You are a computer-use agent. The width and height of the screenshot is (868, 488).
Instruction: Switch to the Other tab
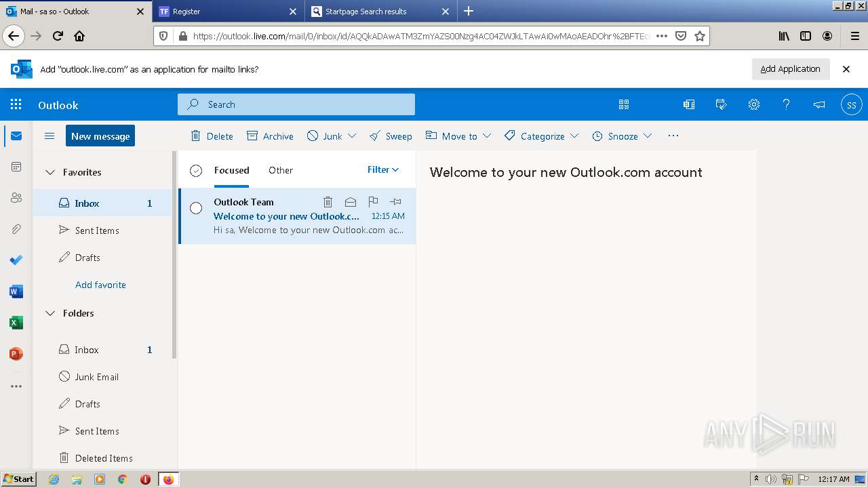pyautogui.click(x=281, y=170)
